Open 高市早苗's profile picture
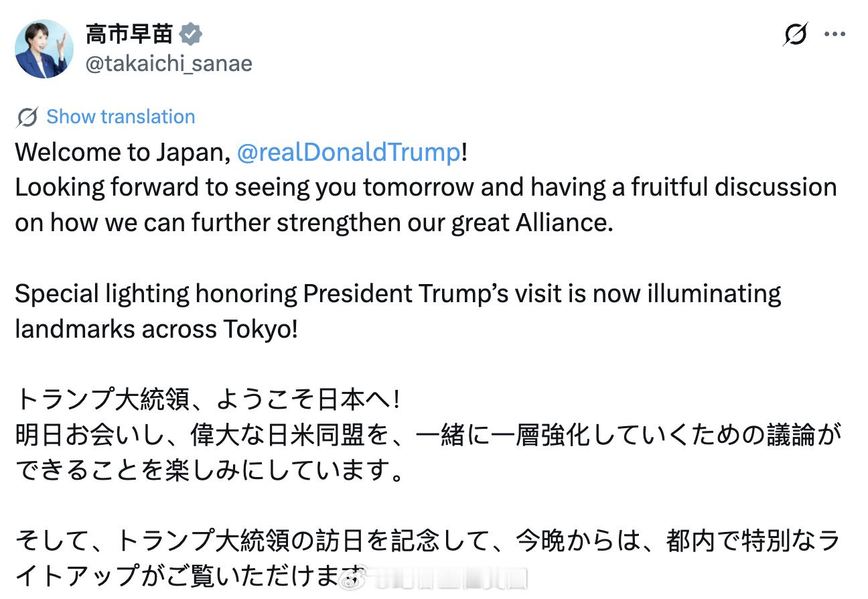The height and width of the screenshot is (599, 868). (44, 48)
